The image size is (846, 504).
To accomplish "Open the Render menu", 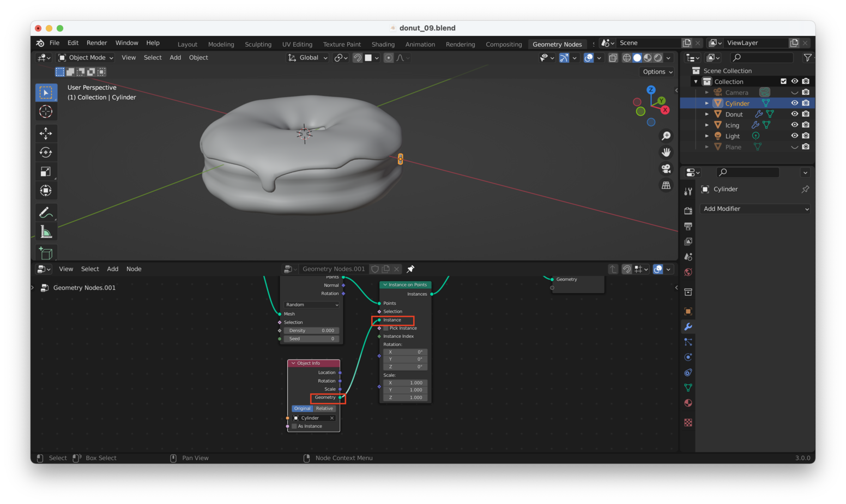I will click(96, 43).
